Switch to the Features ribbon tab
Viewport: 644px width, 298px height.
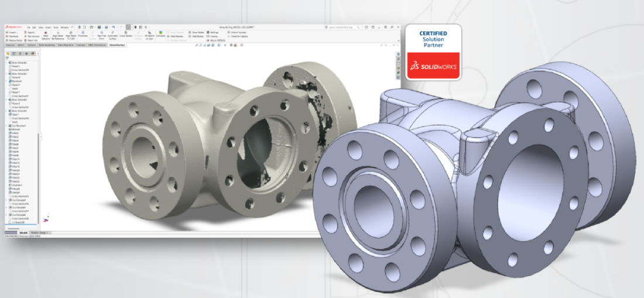point(11,44)
